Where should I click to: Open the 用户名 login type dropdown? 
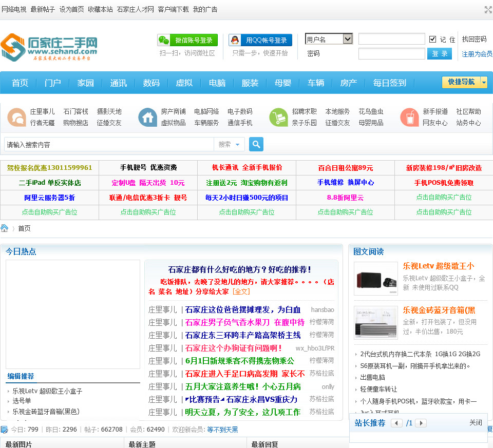347,39
